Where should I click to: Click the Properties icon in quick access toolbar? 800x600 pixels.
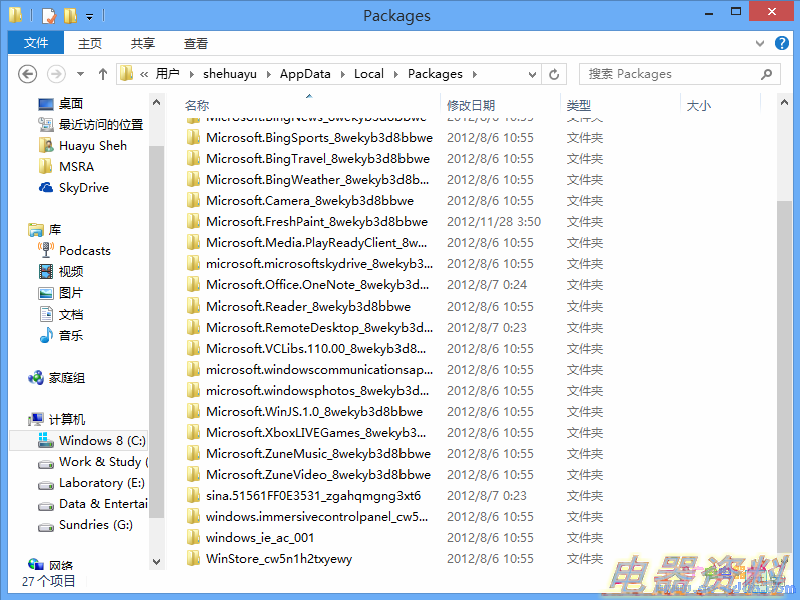48,16
